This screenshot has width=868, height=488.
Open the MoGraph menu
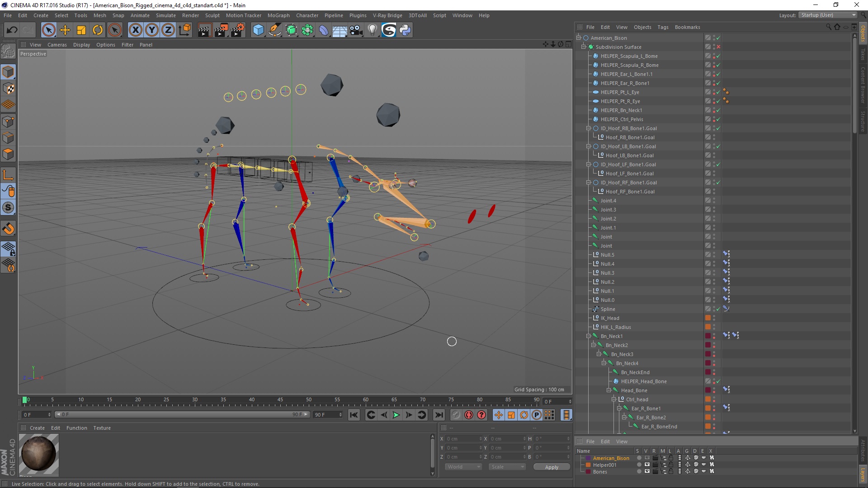pos(278,15)
